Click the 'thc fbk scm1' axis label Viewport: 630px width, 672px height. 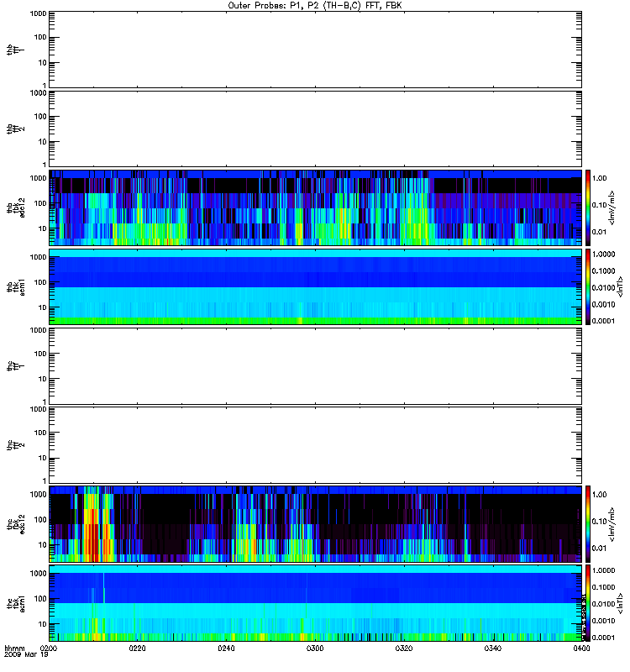pyautogui.click(x=16, y=603)
